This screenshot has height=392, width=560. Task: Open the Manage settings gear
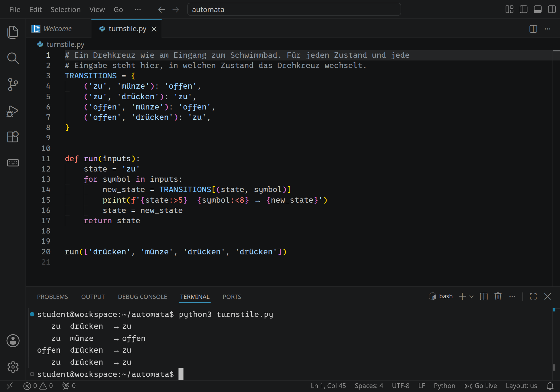tap(13, 367)
